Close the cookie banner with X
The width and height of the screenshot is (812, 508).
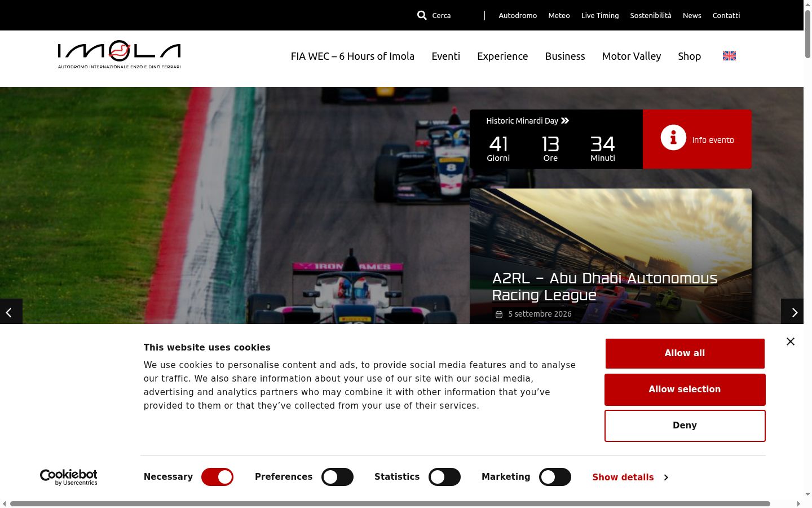coord(791,341)
